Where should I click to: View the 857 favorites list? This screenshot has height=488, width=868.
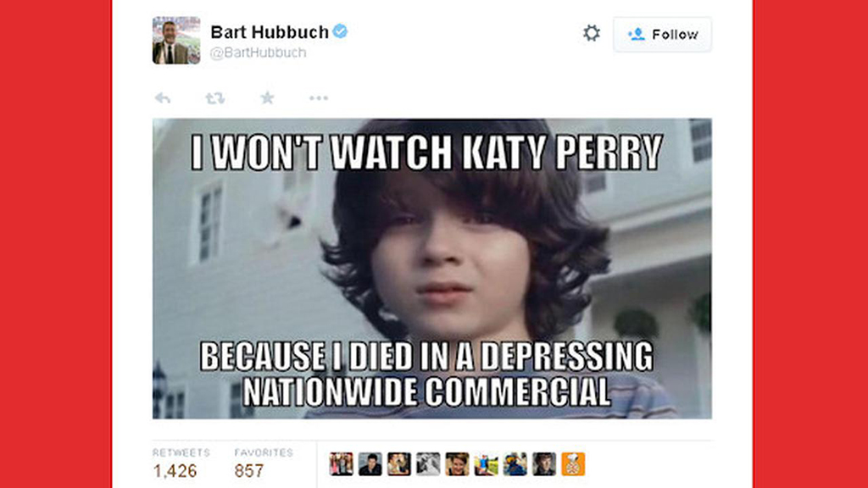(x=264, y=463)
